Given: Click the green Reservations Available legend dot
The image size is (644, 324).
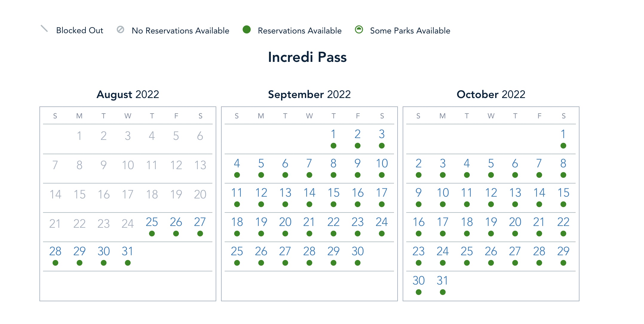Looking at the screenshot, I should pos(246,29).
